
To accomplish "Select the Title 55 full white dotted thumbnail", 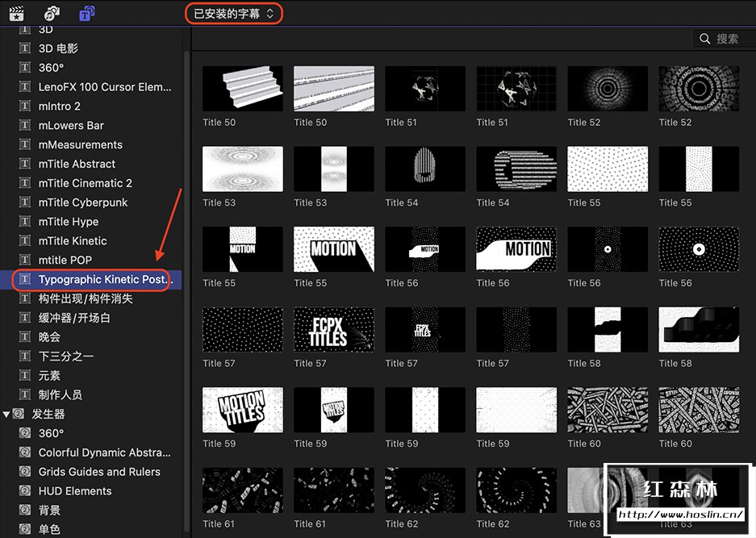I will pos(608,169).
